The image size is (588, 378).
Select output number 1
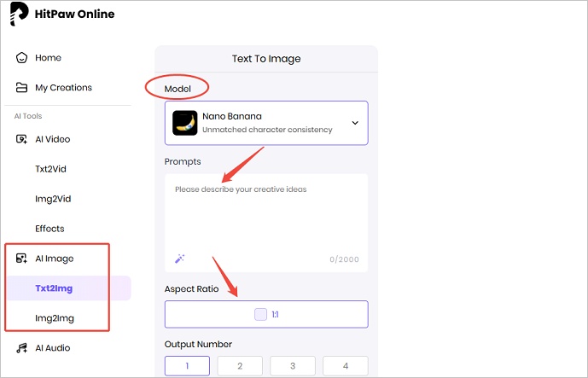coord(187,366)
